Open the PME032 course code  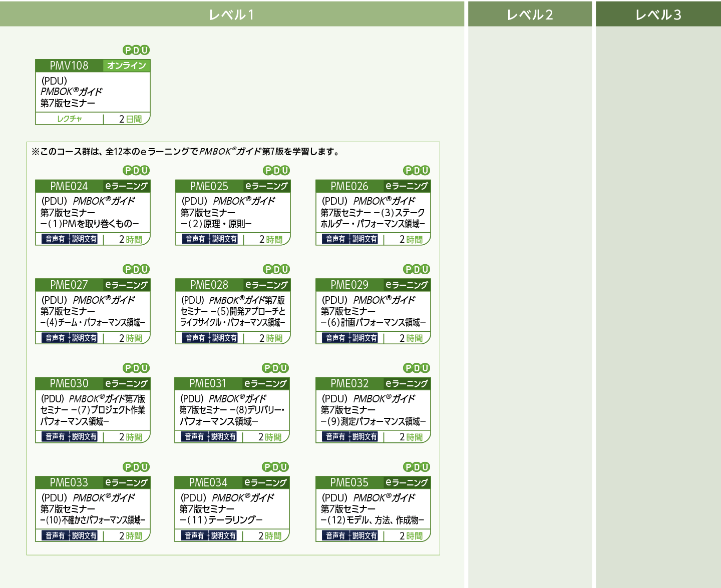(x=349, y=384)
